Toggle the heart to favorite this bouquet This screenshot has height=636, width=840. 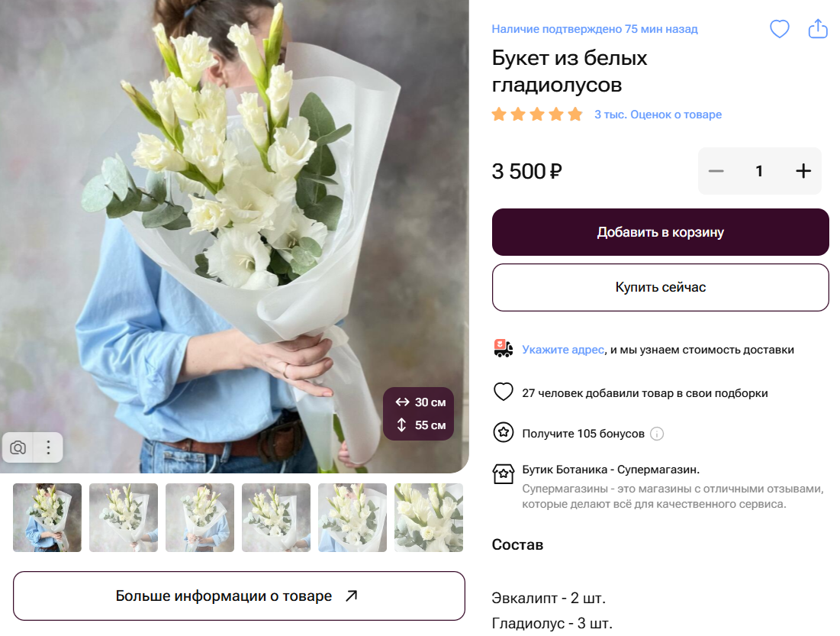(779, 28)
